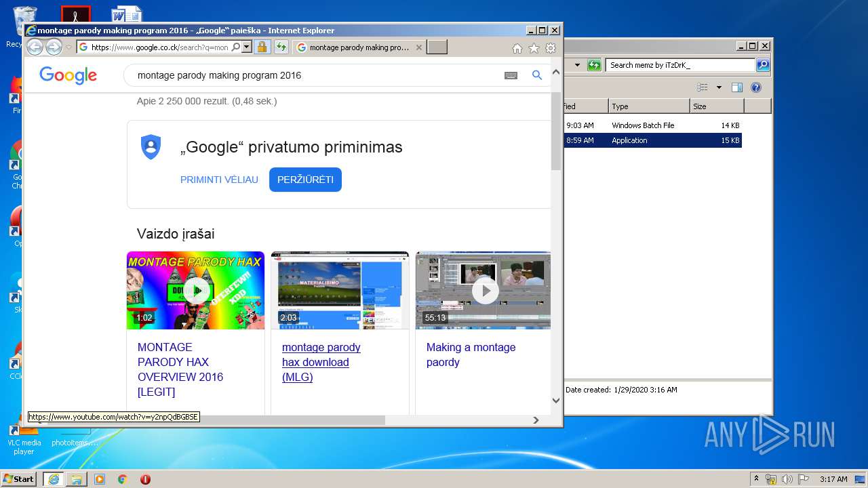
Task: Close the montage parody making tab
Action: pos(419,47)
